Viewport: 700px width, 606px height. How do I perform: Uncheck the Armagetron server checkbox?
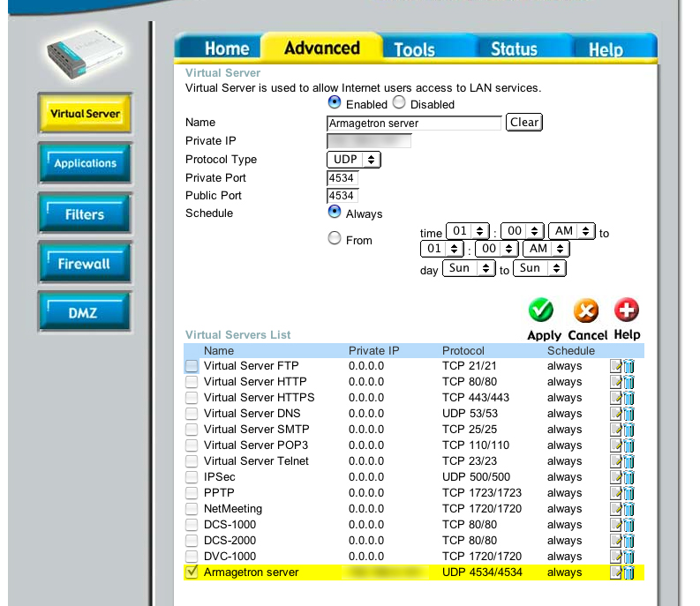tap(192, 572)
